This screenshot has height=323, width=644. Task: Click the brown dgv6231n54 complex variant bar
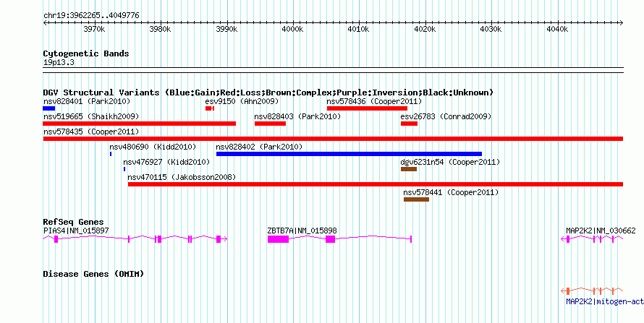(409, 169)
